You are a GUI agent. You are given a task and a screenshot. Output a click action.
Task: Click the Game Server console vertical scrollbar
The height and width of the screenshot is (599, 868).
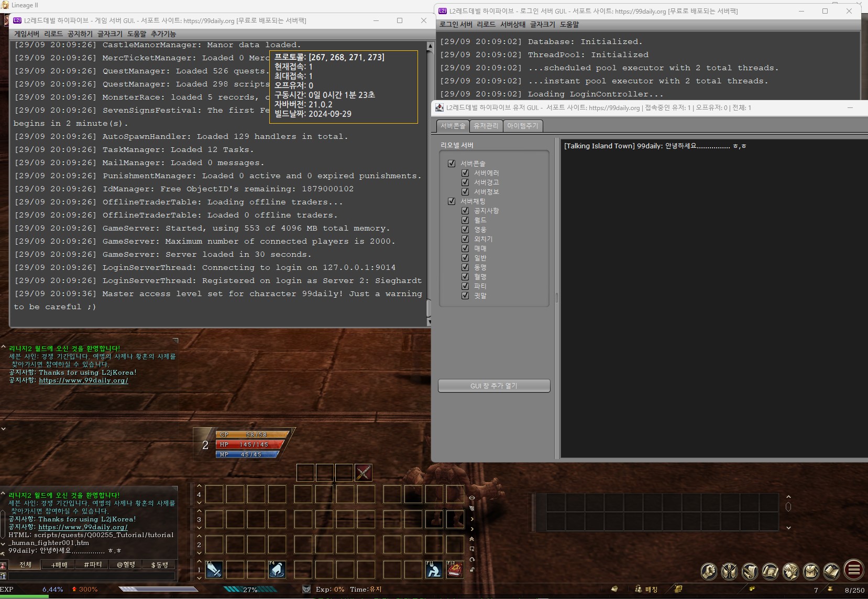pos(430,183)
